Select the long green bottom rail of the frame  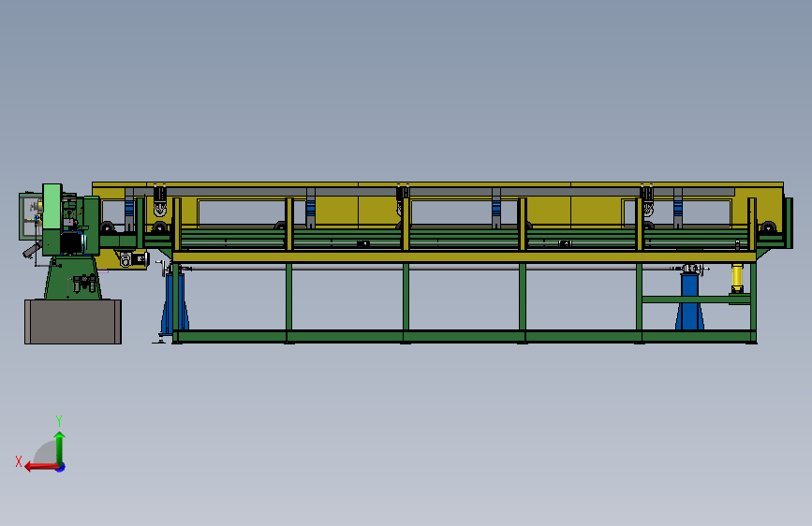pos(465,337)
